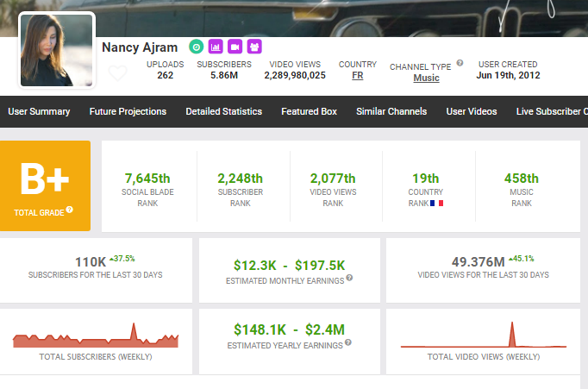Image resolution: width=588 pixels, height=389 pixels.
Task: Click the French flag under Country Rank
Action: coord(435,204)
